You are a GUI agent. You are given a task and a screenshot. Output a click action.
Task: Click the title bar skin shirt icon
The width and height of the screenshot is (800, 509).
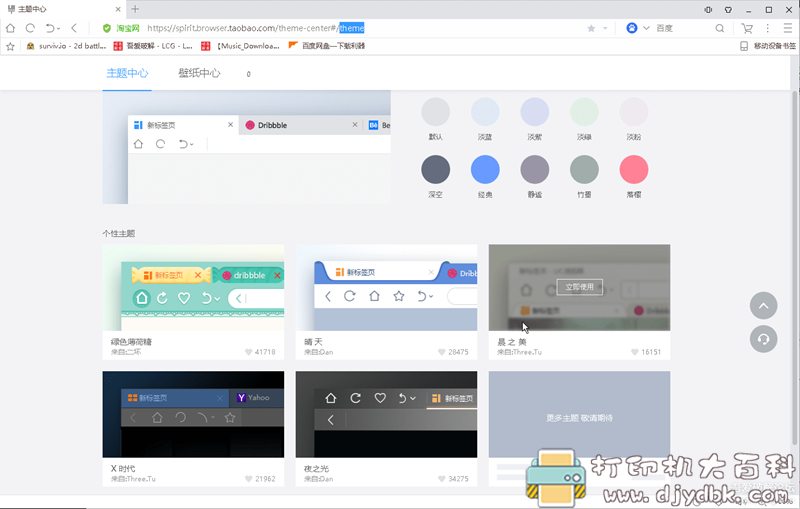click(728, 10)
